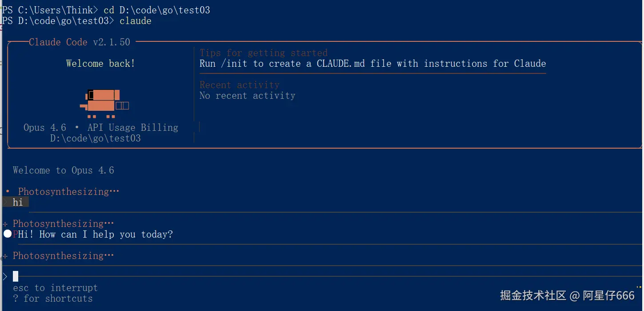644x311 pixels.
Task: Click the Claude Code pixel mascot icon
Action: coord(104,103)
